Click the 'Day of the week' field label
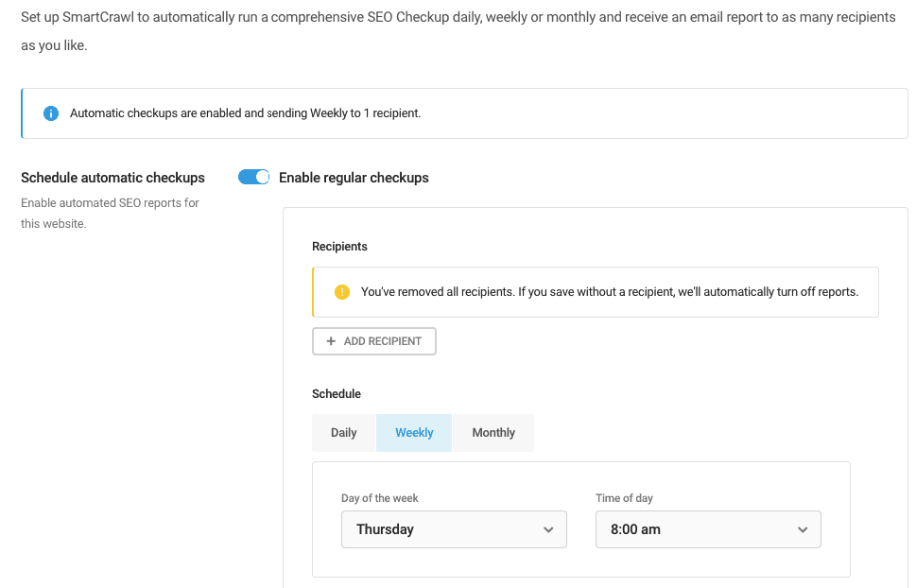The image size is (916, 588). [x=380, y=498]
